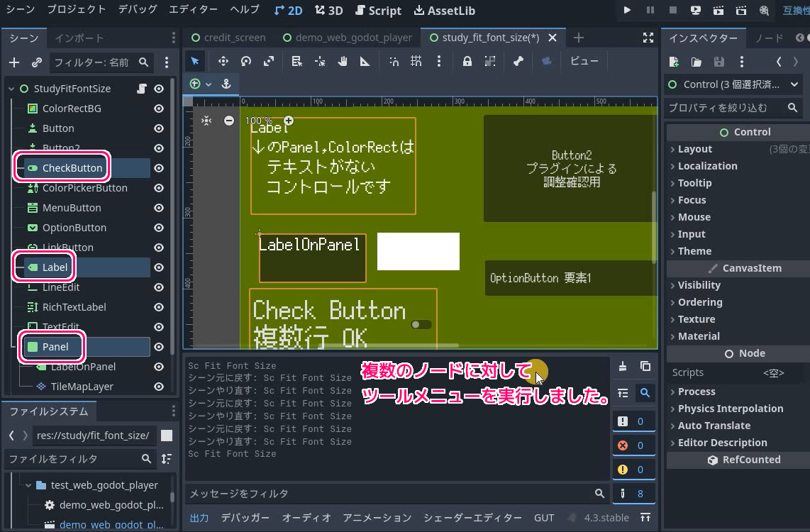Hide the CheckButton node
This screenshot has height=532, width=810.
[159, 168]
